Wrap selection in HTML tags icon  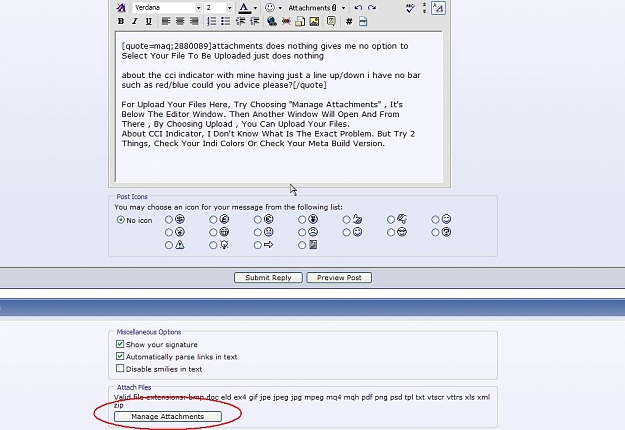(x=363, y=22)
